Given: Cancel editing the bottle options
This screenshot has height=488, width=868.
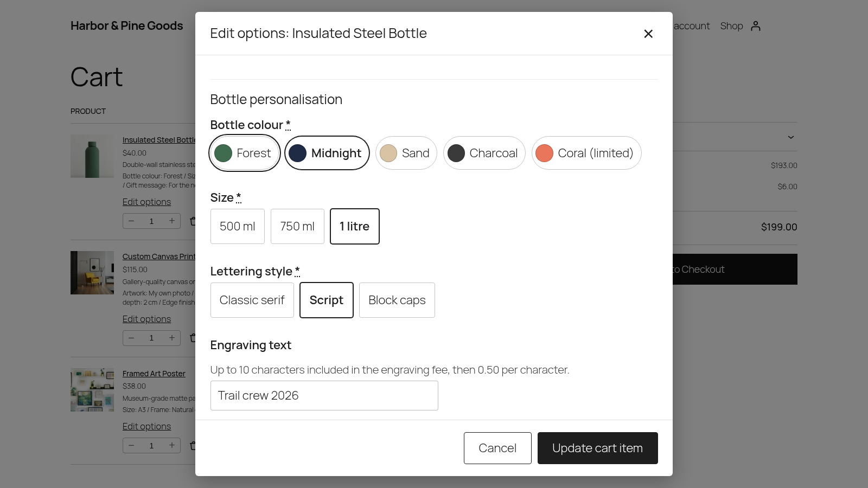Looking at the screenshot, I should coord(497,448).
